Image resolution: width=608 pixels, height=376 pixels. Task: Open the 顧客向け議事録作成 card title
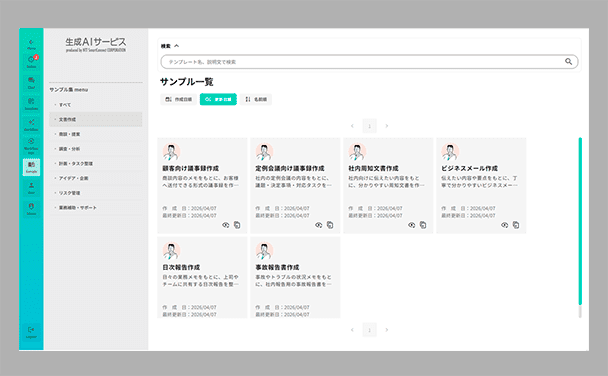click(x=190, y=168)
